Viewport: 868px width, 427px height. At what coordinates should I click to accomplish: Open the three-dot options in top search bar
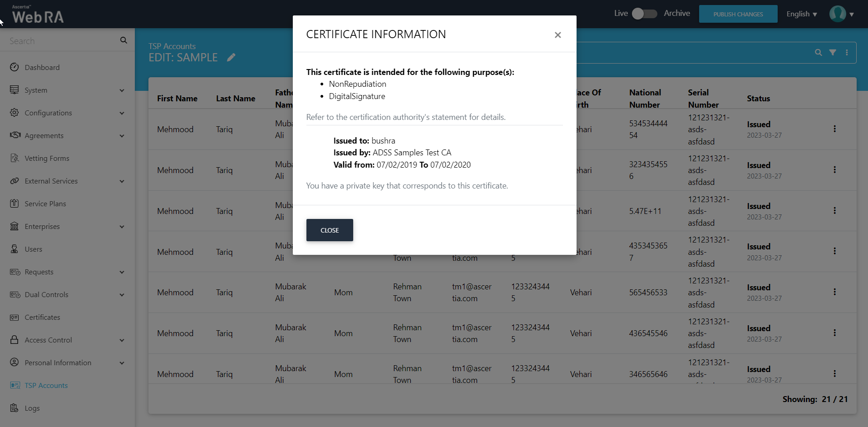click(847, 53)
